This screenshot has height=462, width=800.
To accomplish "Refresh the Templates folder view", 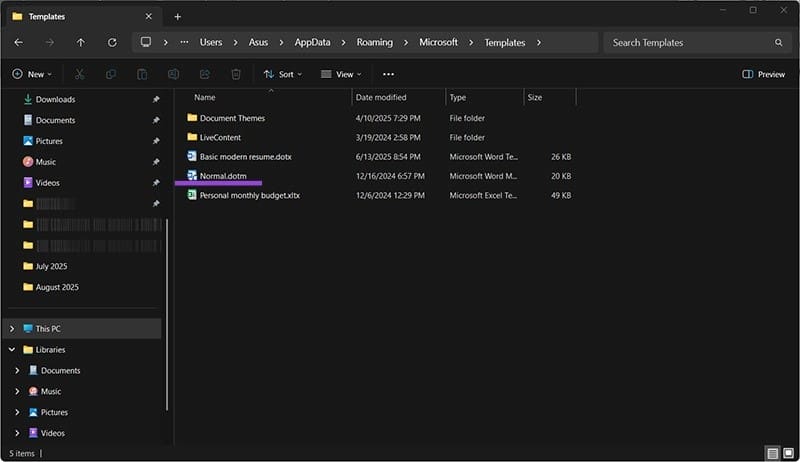I will click(x=112, y=42).
